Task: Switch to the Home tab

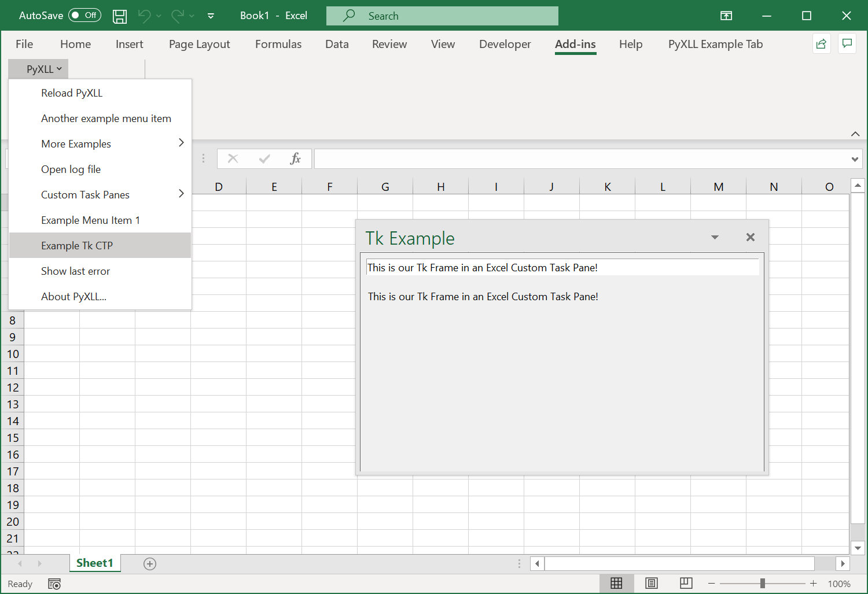Action: (x=75, y=44)
